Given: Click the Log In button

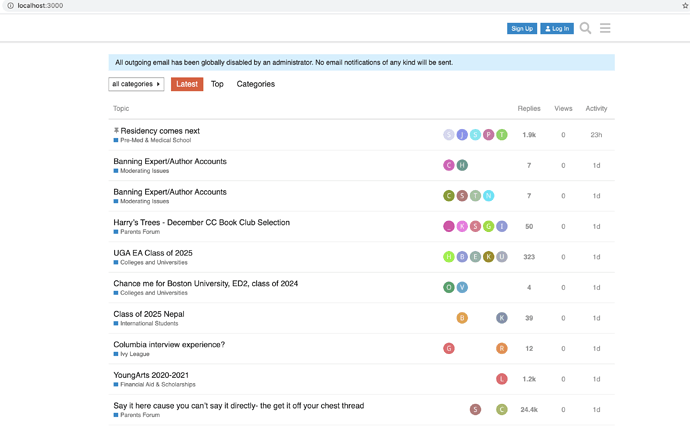Looking at the screenshot, I should tap(557, 29).
